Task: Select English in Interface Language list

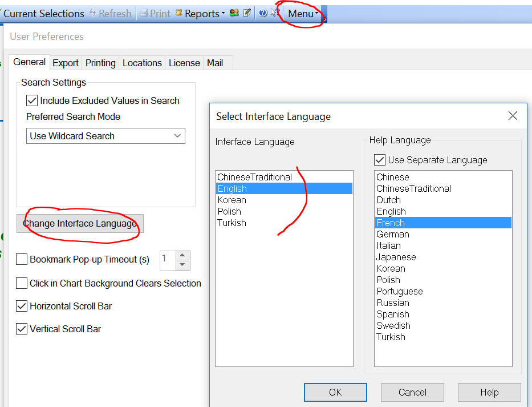Action: (x=284, y=188)
